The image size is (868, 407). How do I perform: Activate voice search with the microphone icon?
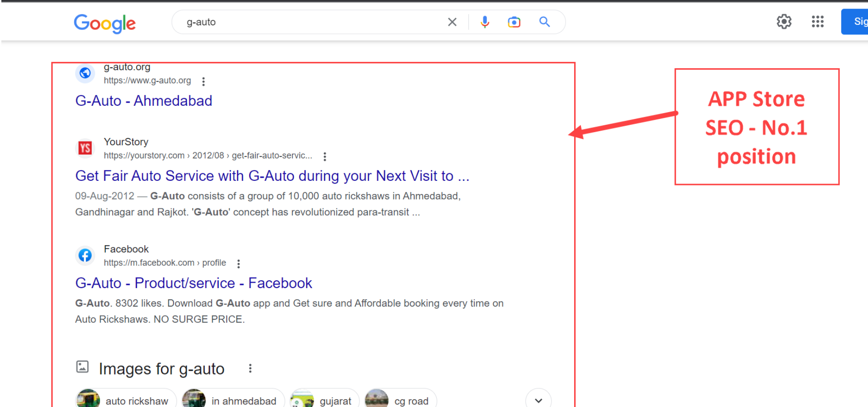[485, 21]
